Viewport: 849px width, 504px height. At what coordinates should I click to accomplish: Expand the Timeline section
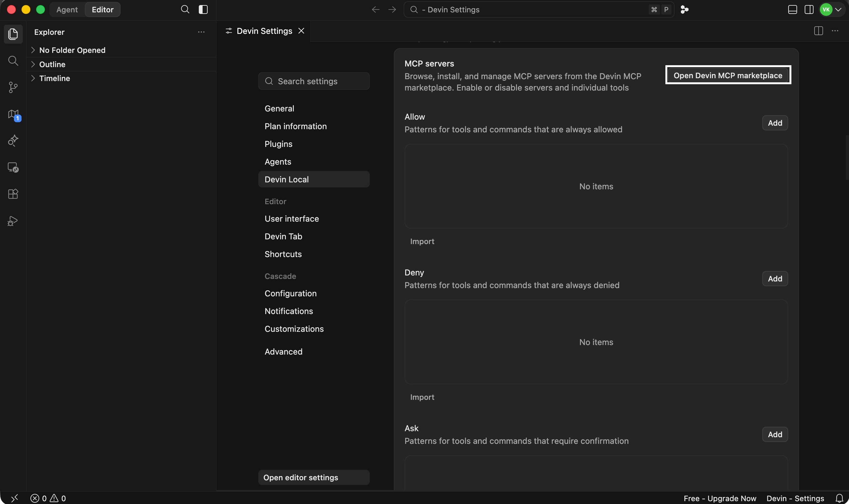122,79
